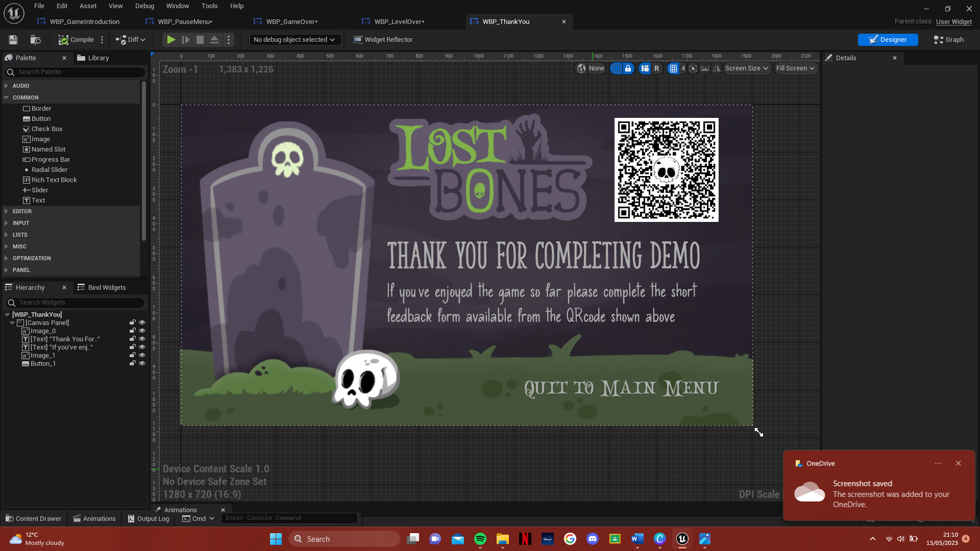Click the Search Palette field

coord(75,72)
